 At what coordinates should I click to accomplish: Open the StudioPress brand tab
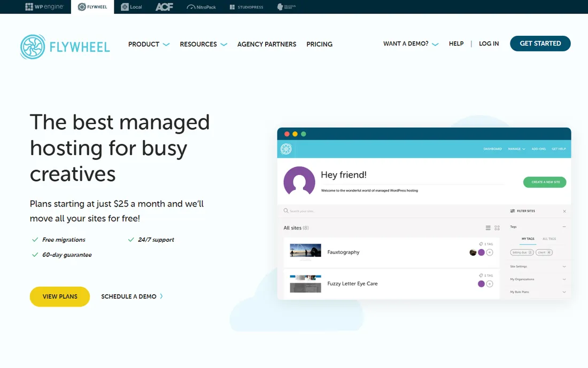pyautogui.click(x=246, y=7)
